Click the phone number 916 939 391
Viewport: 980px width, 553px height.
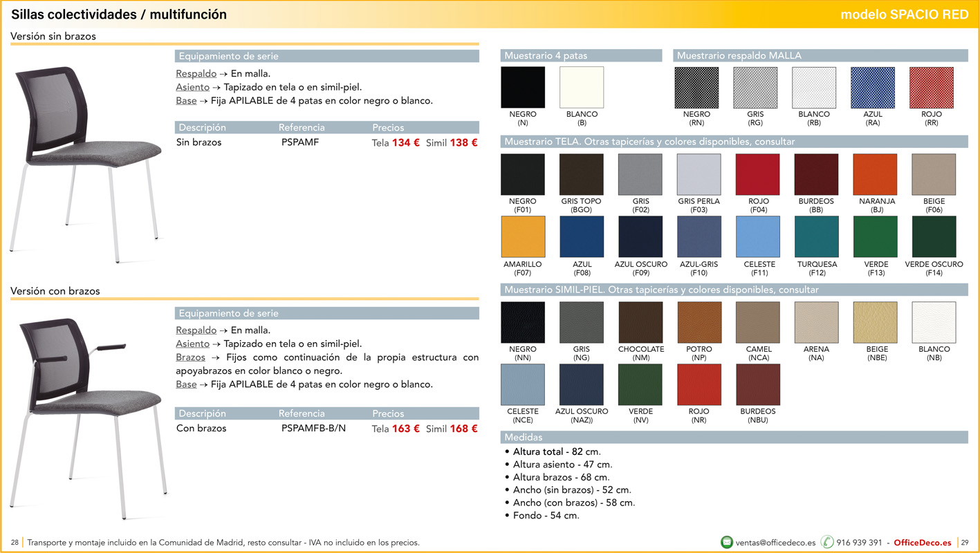pyautogui.click(x=859, y=543)
